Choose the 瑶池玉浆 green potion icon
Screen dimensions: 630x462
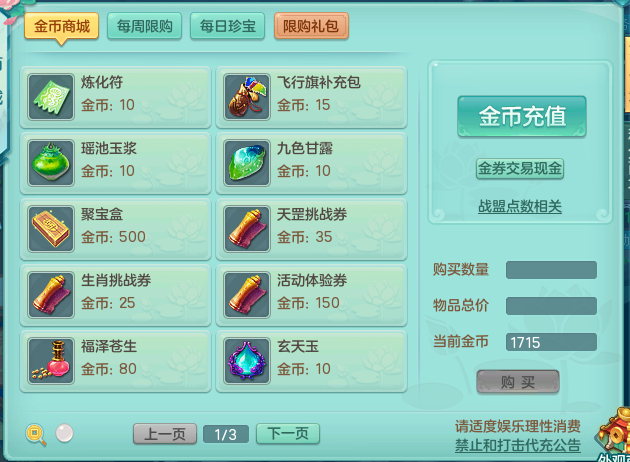(x=51, y=163)
